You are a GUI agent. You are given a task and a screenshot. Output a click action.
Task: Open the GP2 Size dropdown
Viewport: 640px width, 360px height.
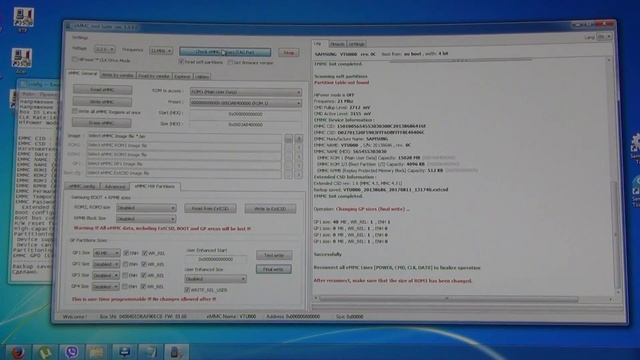coord(106,264)
